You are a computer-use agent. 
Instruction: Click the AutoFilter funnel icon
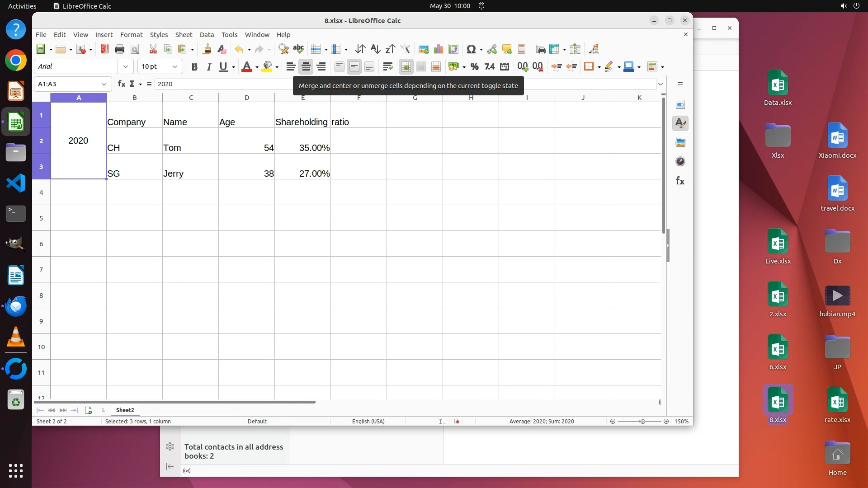[x=405, y=49]
